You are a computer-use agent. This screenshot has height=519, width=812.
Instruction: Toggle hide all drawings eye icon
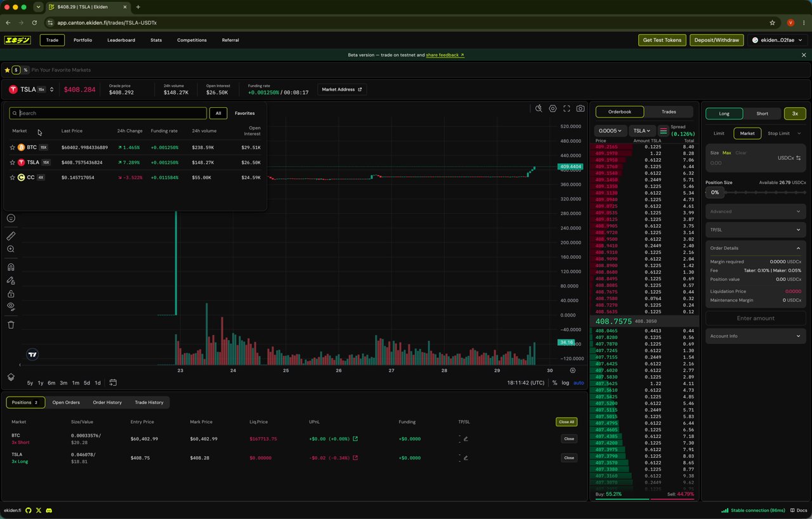tap(11, 306)
